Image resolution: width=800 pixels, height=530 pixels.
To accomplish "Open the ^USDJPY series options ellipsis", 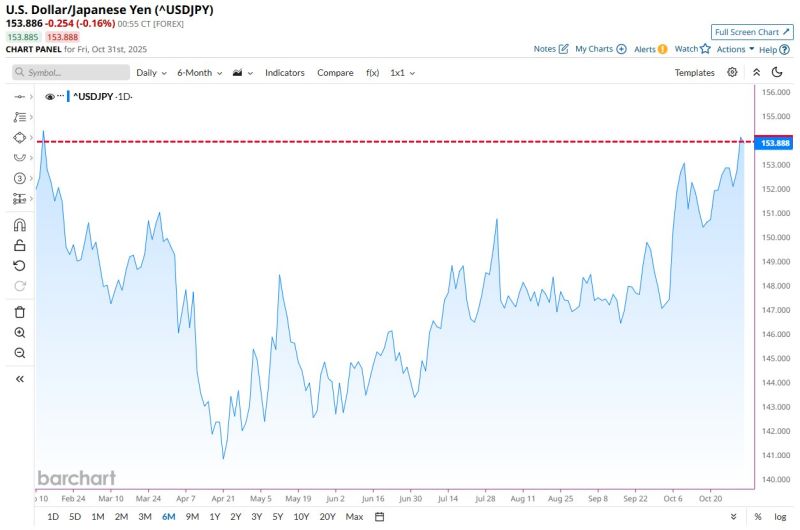I will (61, 96).
